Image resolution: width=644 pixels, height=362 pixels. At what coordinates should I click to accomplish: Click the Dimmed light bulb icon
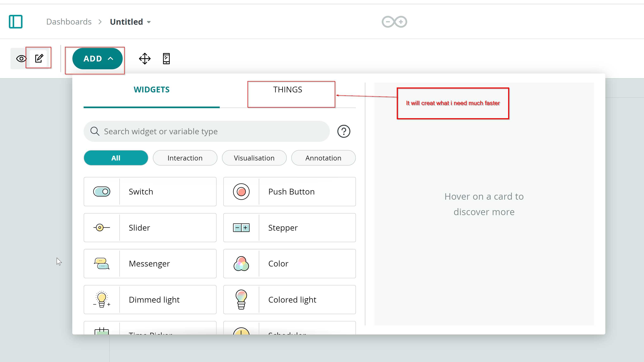[x=101, y=300]
